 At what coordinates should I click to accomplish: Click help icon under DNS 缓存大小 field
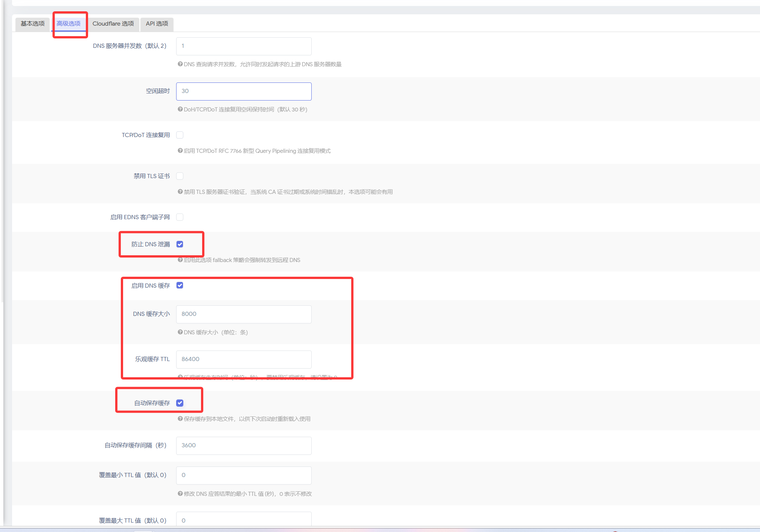coord(180,332)
